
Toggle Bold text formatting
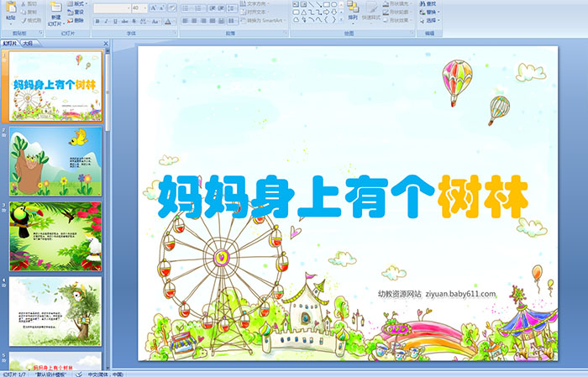97,21
